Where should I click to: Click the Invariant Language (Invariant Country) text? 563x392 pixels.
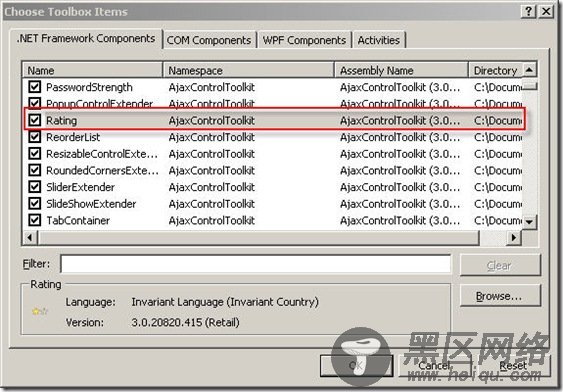[225, 302]
